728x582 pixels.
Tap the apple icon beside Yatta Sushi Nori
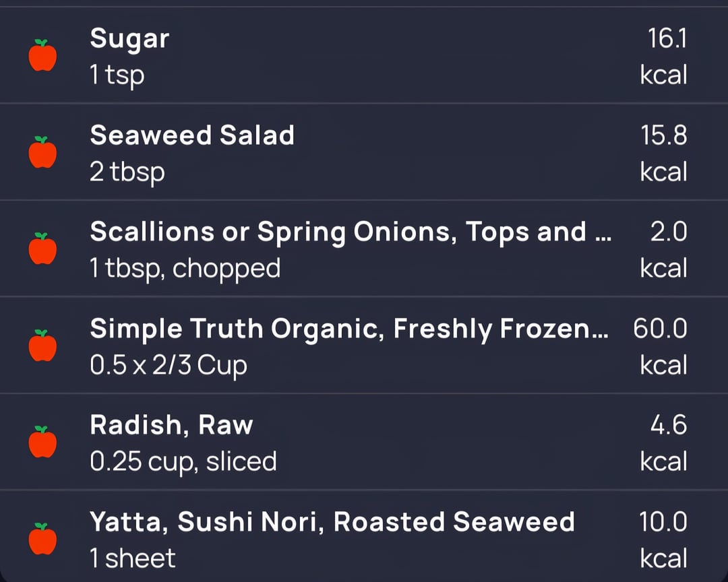(x=42, y=540)
